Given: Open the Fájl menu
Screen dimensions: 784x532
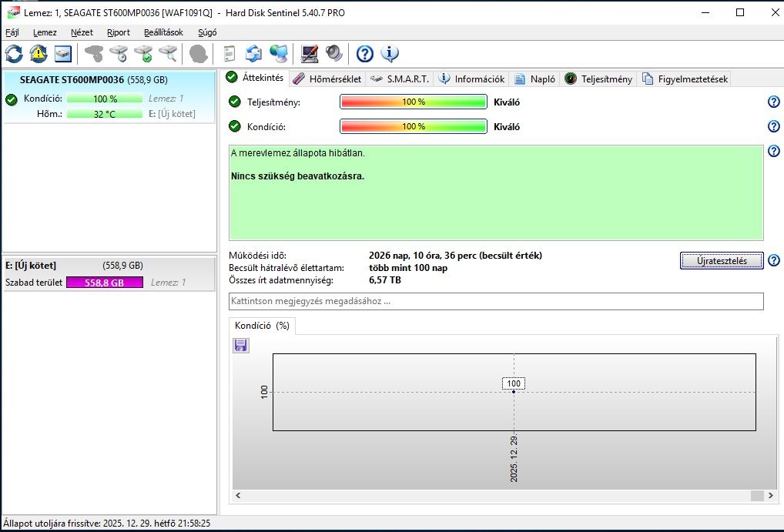Looking at the screenshot, I should click(x=12, y=32).
